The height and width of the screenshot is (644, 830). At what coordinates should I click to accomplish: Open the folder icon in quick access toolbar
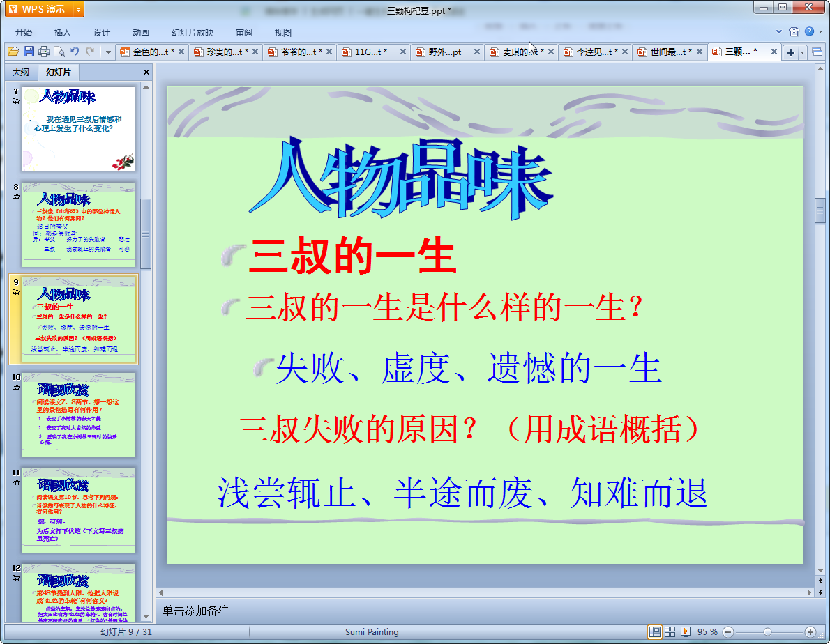(13, 52)
